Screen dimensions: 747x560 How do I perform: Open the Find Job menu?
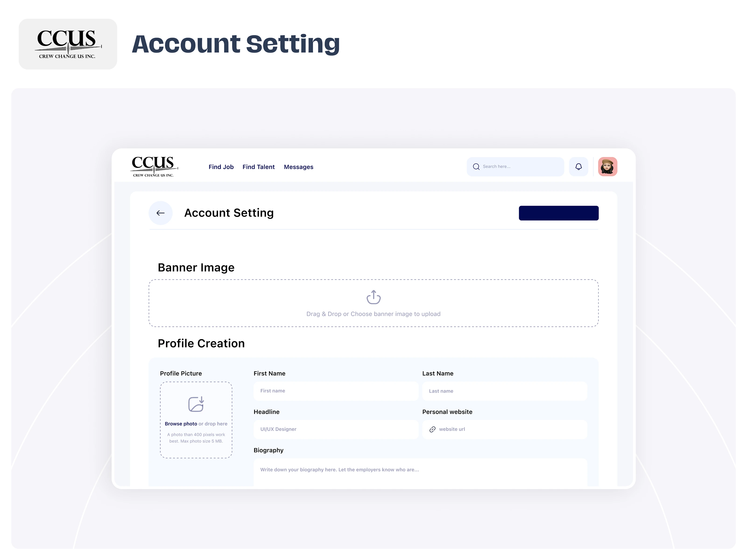[x=221, y=167]
